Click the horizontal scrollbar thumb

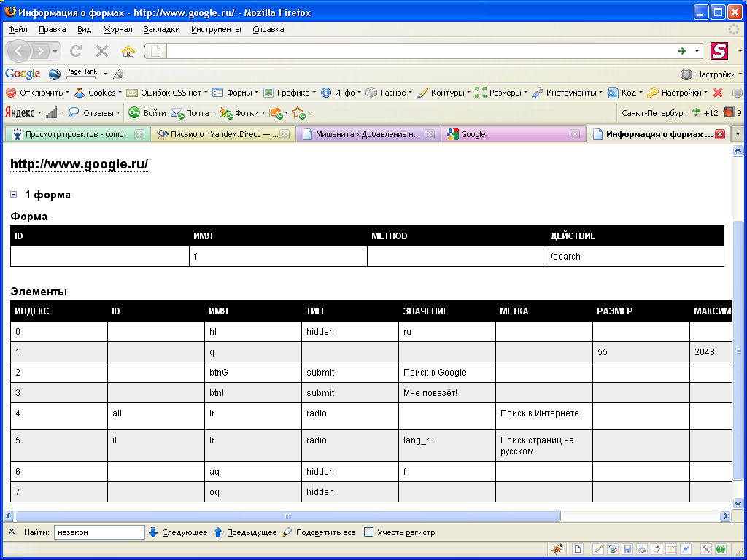click(287, 516)
